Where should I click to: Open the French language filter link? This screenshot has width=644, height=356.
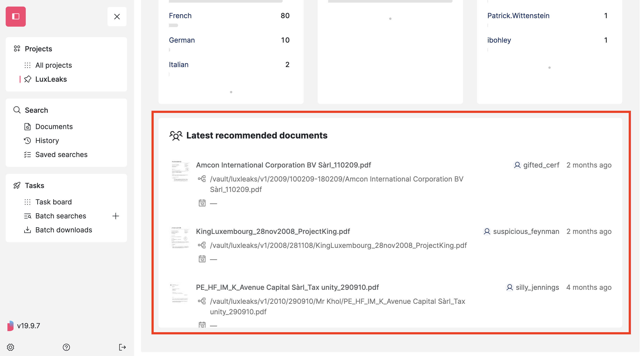coord(180,16)
